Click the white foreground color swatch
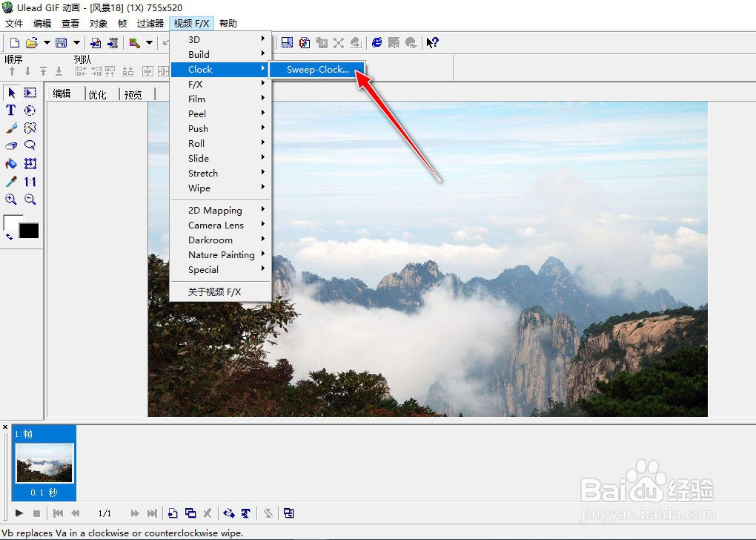The height and width of the screenshot is (540, 756). tap(10, 222)
